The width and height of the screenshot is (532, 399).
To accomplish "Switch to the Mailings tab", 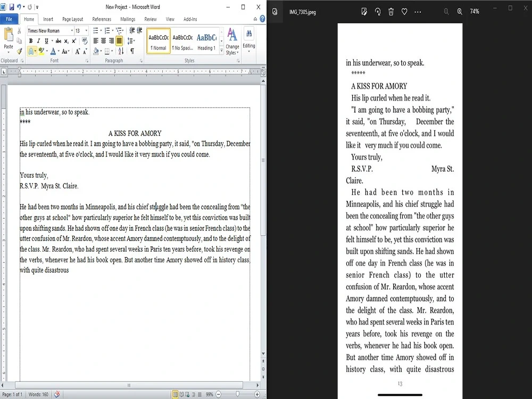I will (128, 19).
